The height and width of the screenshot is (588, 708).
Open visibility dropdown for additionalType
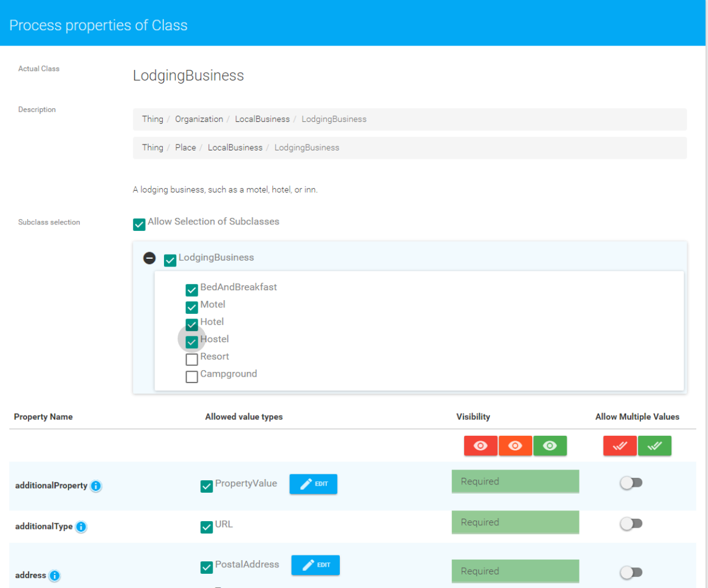tap(515, 522)
